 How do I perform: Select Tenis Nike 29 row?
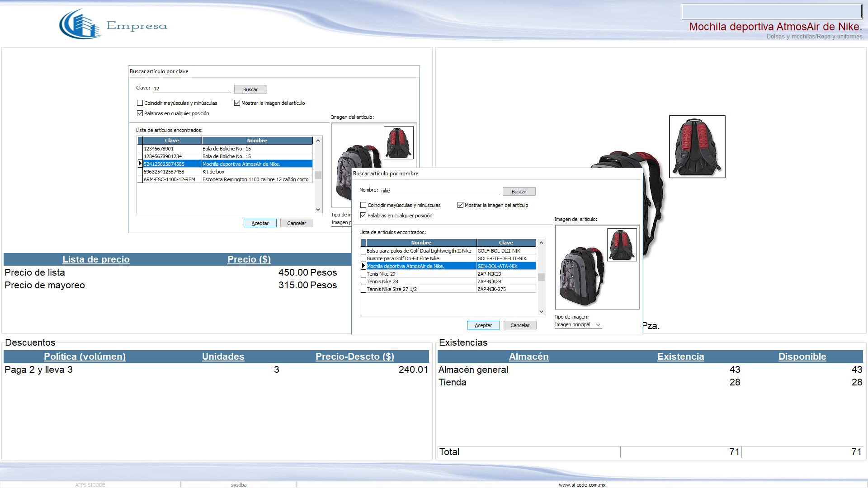coord(420,274)
